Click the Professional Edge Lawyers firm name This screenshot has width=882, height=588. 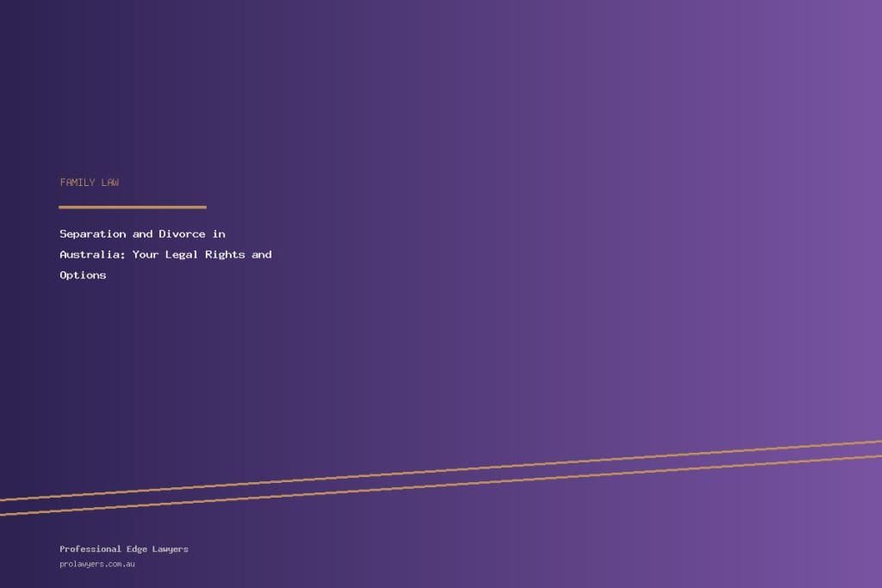124,549
